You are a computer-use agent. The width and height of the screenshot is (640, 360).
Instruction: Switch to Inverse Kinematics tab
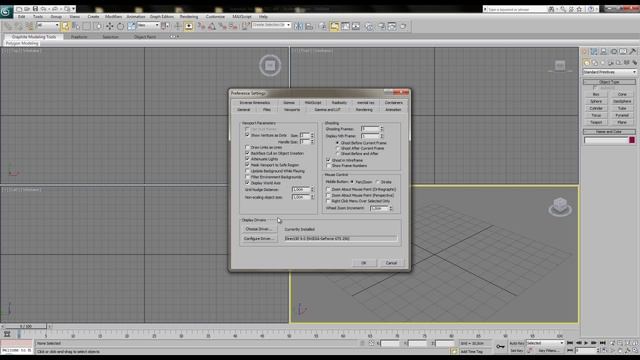point(255,103)
